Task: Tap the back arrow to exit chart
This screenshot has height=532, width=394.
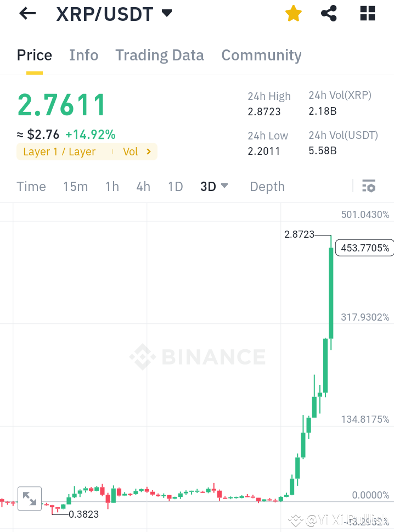Action: pos(26,13)
